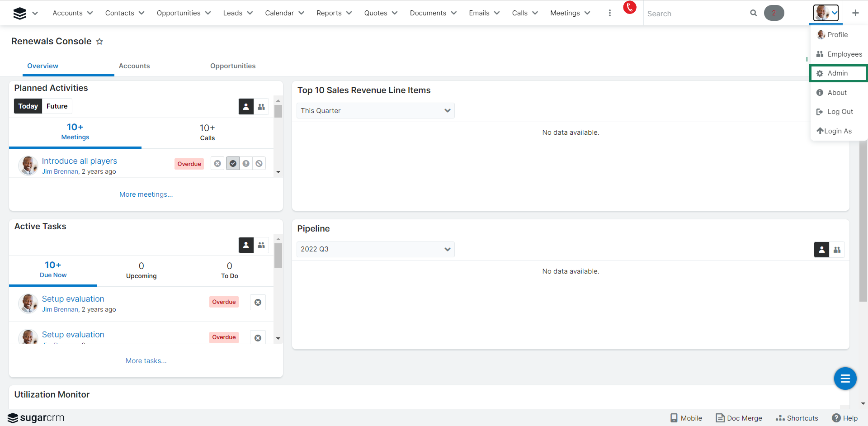The height and width of the screenshot is (426, 868).
Task: Show team activities in Planned Activities
Action: tap(261, 107)
